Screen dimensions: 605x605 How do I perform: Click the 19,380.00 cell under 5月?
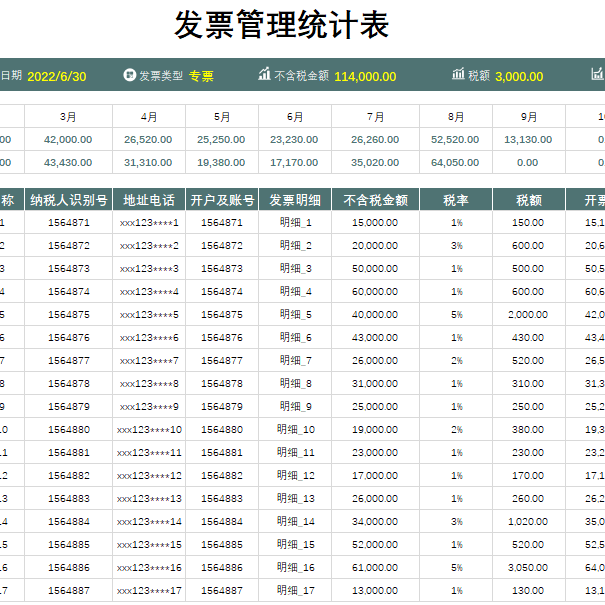click(222, 162)
